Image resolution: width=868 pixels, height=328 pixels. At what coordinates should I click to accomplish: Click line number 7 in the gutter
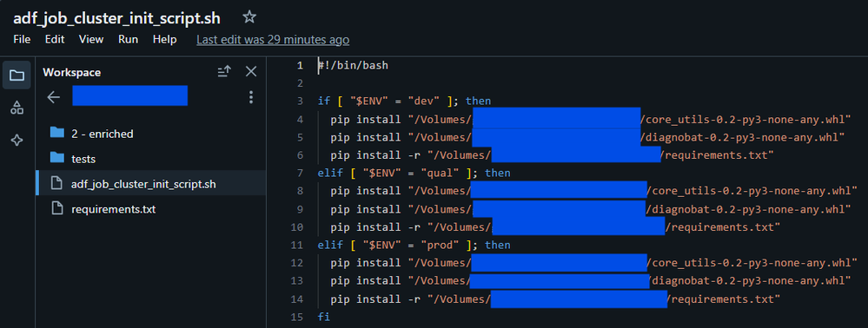tap(301, 173)
